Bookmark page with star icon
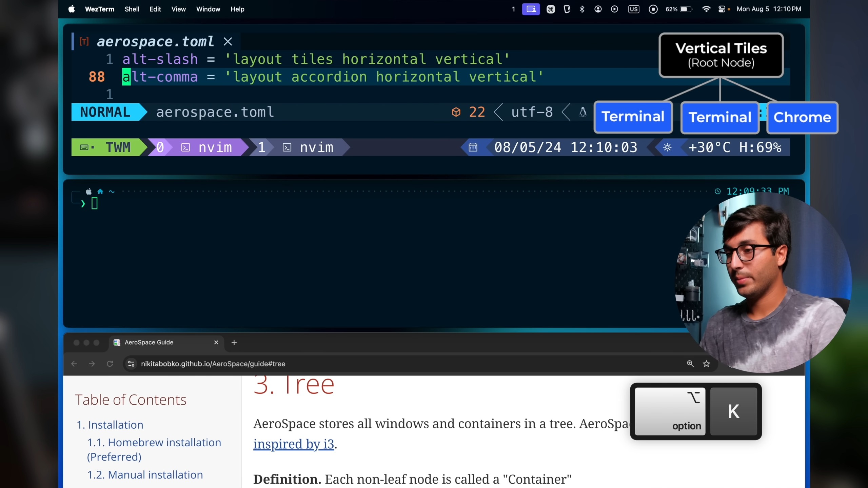Viewport: 868px width, 488px height. 706,364
